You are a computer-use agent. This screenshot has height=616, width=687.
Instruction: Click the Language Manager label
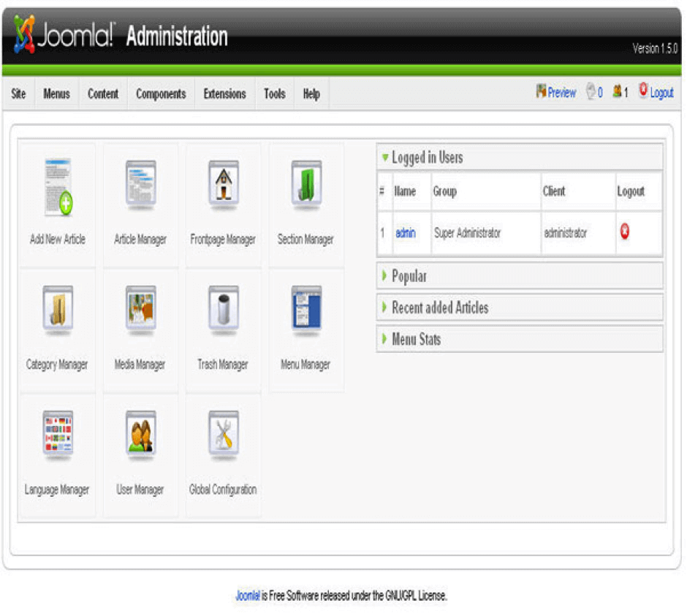click(x=57, y=490)
